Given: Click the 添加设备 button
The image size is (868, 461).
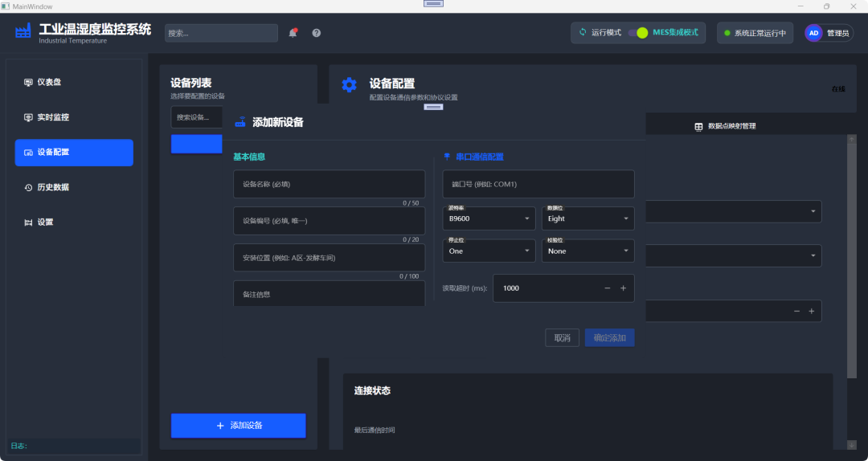Looking at the screenshot, I should [x=238, y=426].
